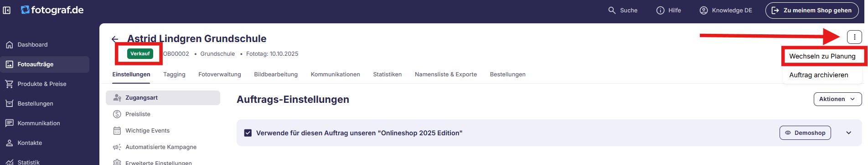This screenshot has width=868, height=165.
Task: Switch to the Tagging tab
Action: (174, 75)
